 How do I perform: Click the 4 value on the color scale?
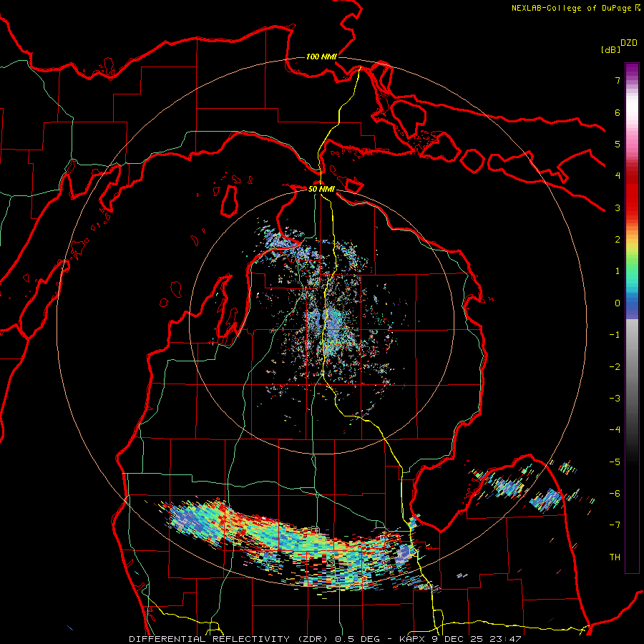pyautogui.click(x=618, y=176)
